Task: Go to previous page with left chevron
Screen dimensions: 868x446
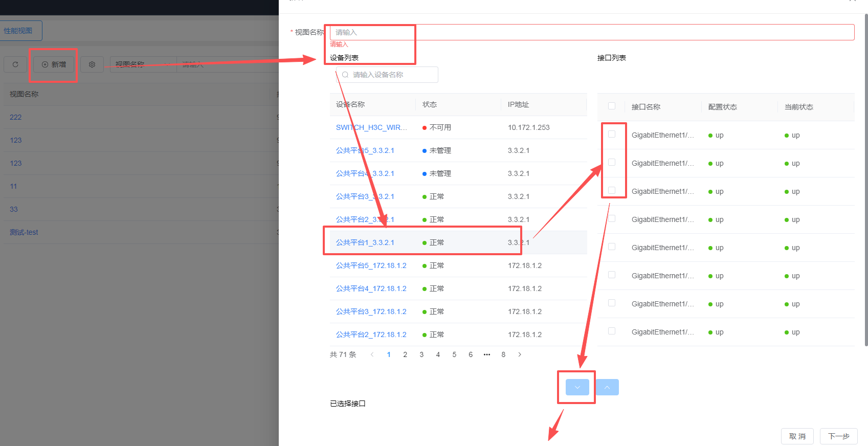Action: click(x=372, y=354)
